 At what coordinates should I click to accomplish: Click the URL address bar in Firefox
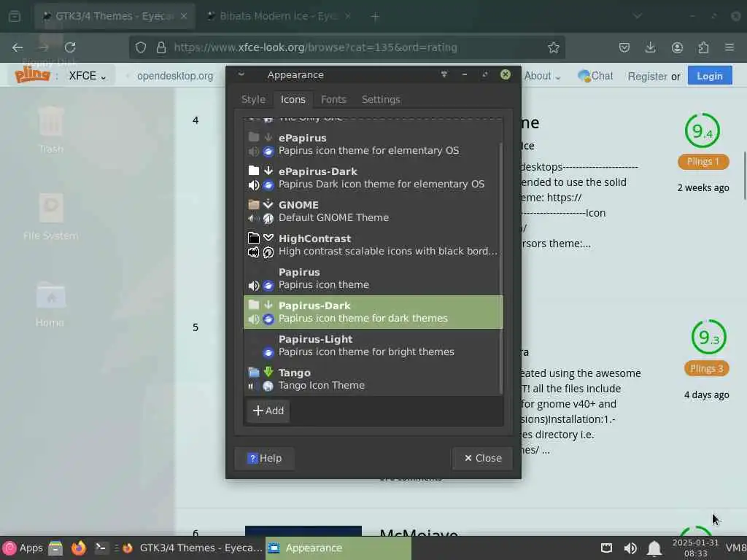[347, 47]
